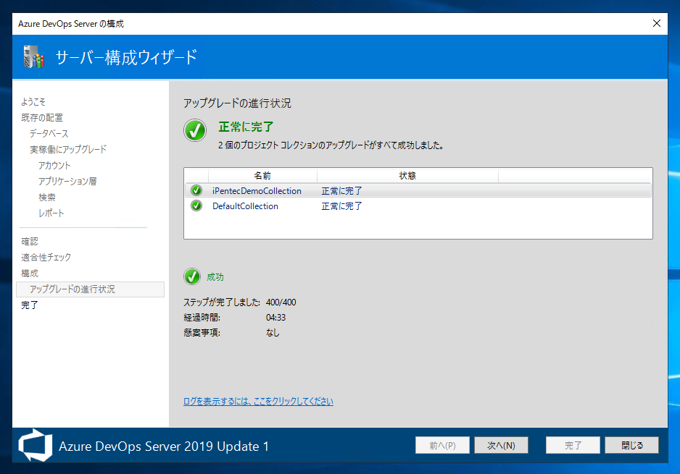Viewport: 680px width, 474px height.
Task: Open the log via ログを表示するには link
Action: click(x=258, y=401)
